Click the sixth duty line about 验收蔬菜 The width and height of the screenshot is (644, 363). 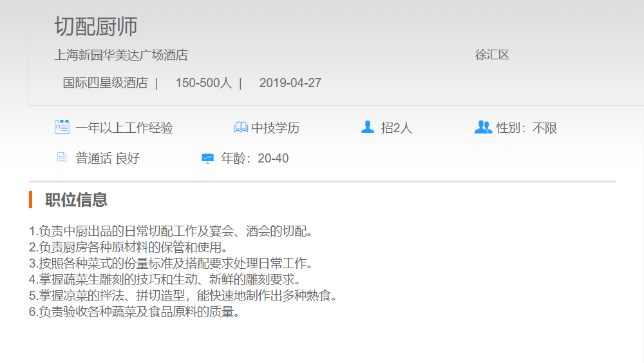[134, 313]
